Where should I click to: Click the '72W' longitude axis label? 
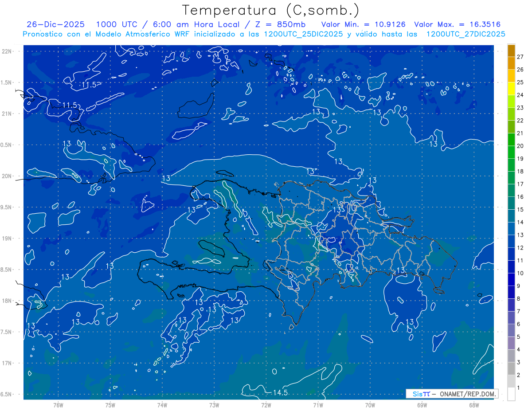266,405
